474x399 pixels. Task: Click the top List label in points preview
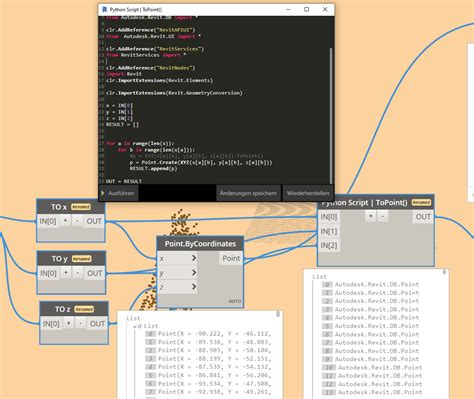133,318
